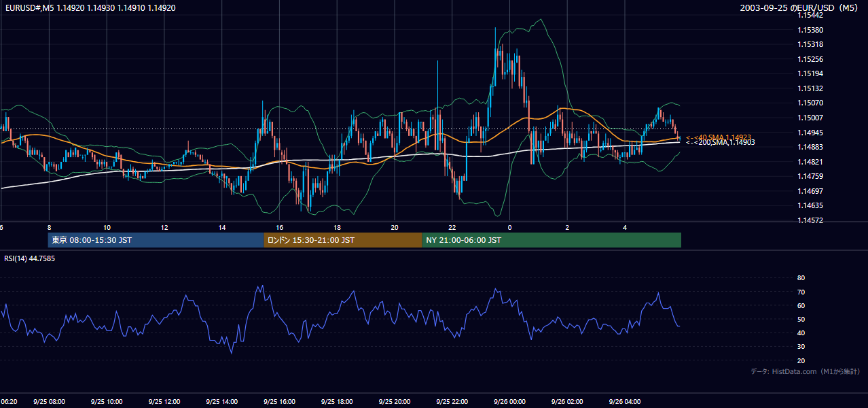Click the RSI scale level 40
Image resolution: width=868 pixels, height=408 pixels.
coord(801,333)
